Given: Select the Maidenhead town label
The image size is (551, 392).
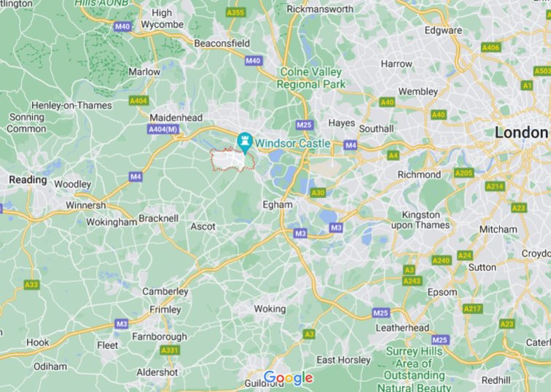Looking at the screenshot, I should click(x=176, y=117).
